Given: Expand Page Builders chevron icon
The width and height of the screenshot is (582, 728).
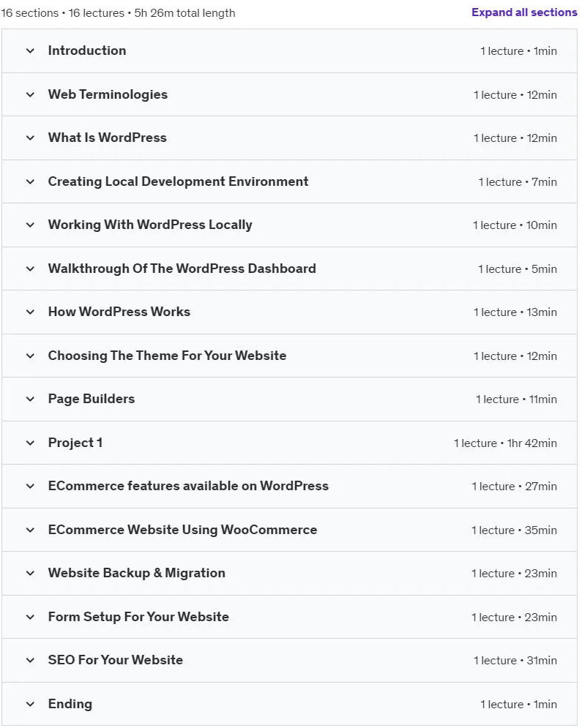Looking at the screenshot, I should point(30,399).
